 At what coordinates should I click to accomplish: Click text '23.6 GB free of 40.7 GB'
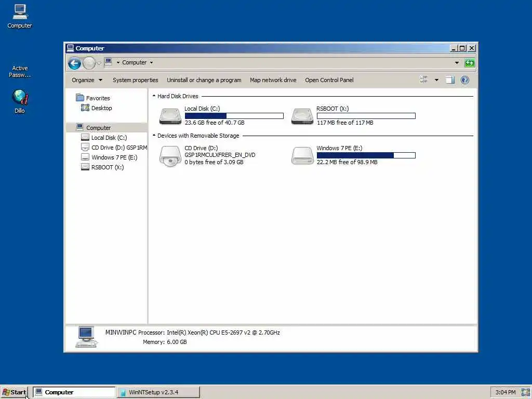[x=215, y=123]
